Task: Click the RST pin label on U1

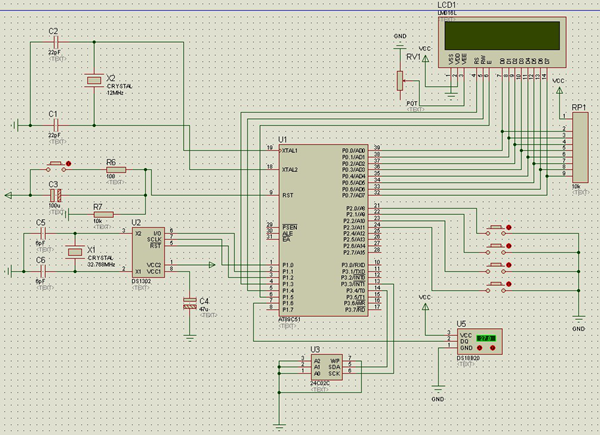Action: tap(288, 195)
